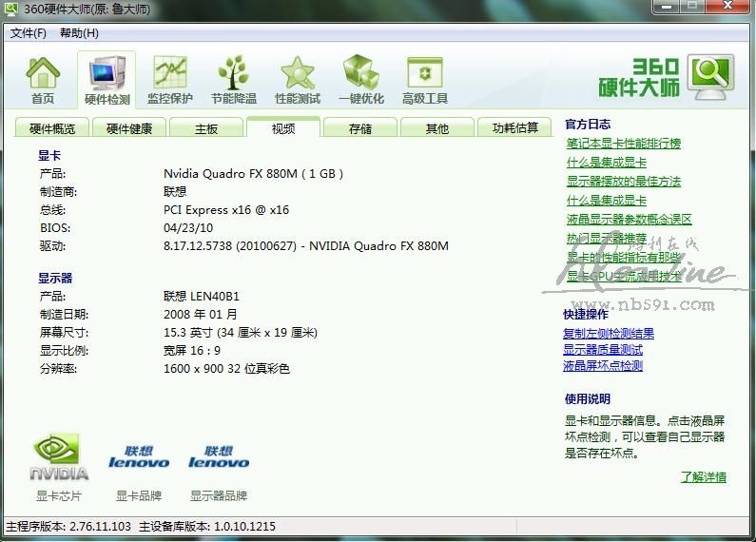
Task: Click the NVIDIA graphics chip logo
Action: click(59, 458)
